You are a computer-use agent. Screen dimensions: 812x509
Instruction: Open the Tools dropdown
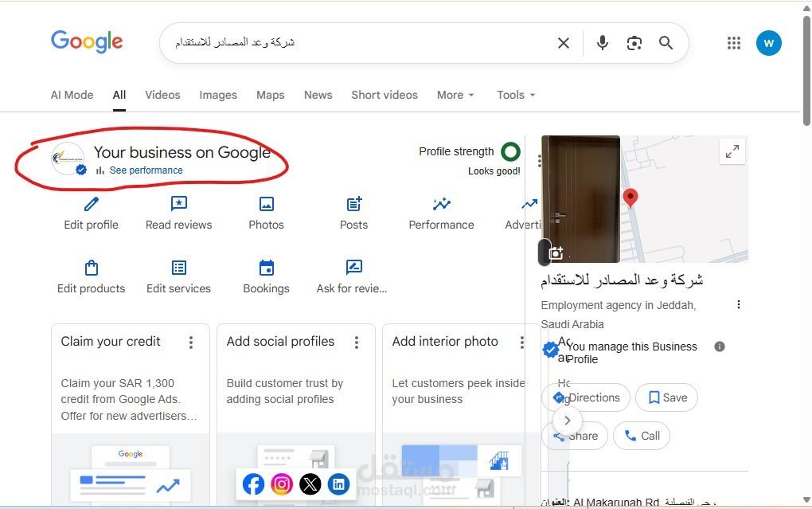(x=516, y=95)
